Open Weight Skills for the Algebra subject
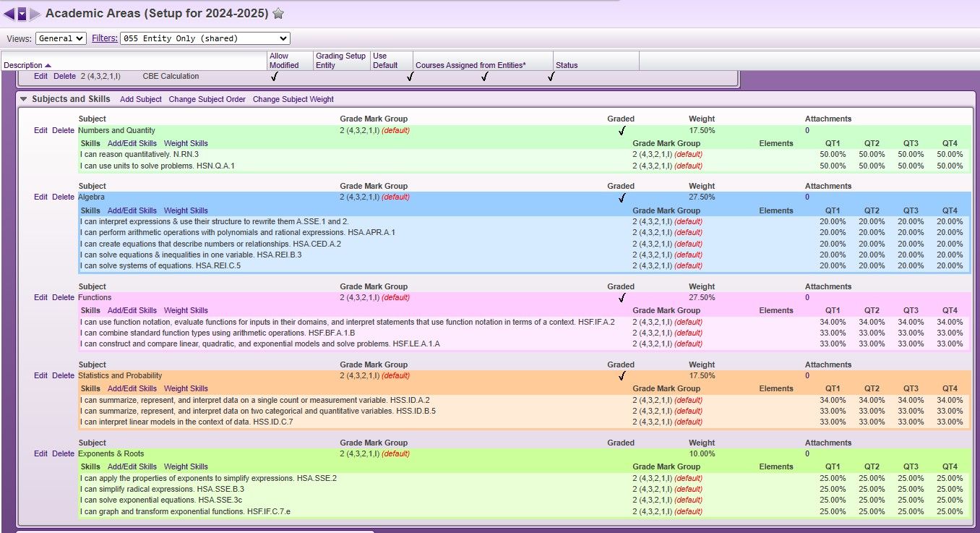 [186, 210]
